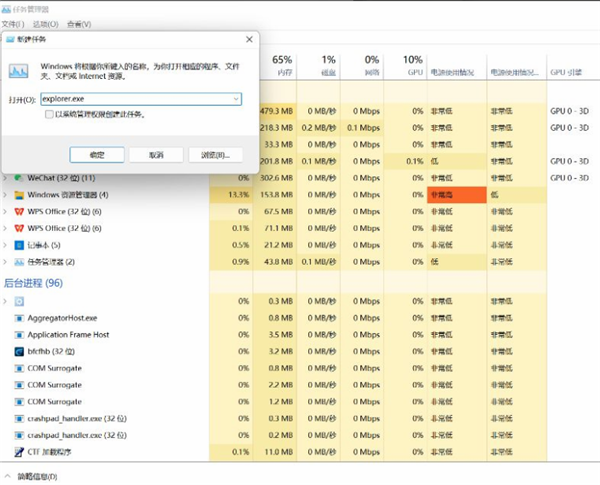Expand the 记事本 (5) process group
Image resolution: width=600 pixels, height=485 pixels.
pyautogui.click(x=6, y=245)
